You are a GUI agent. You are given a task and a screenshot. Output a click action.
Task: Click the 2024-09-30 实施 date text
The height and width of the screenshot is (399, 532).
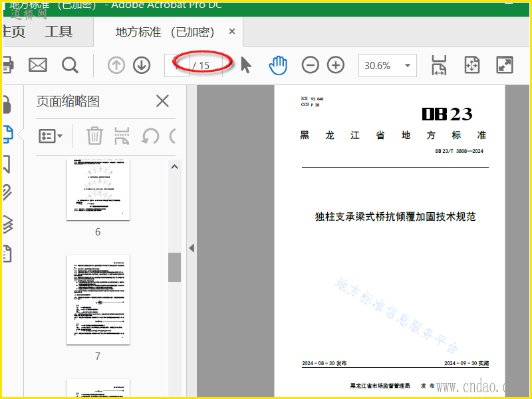click(467, 363)
